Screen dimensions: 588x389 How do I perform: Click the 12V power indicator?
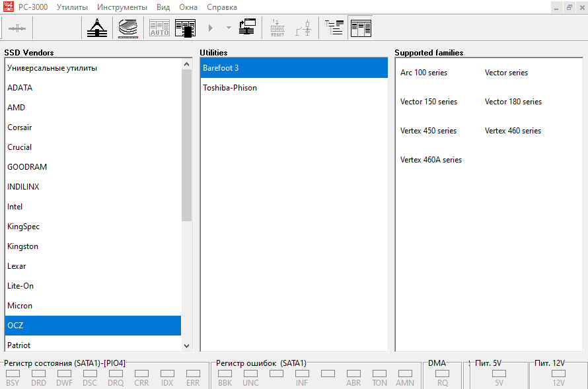pyautogui.click(x=558, y=374)
